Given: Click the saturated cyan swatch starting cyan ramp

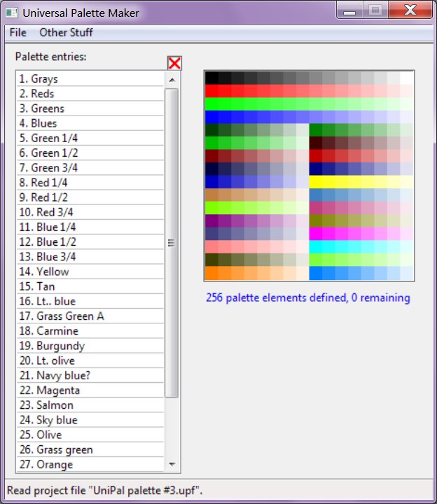Looking at the screenshot, I should click(315, 247).
